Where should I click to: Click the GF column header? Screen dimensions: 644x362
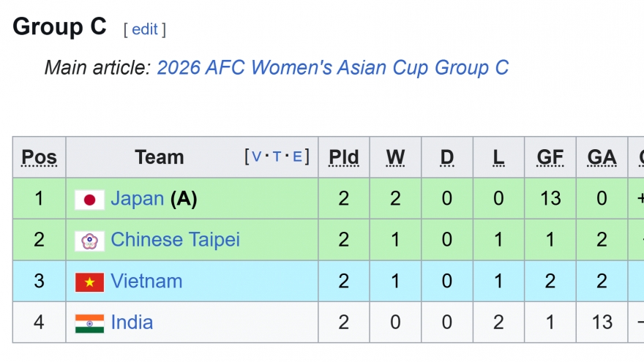coord(550,157)
